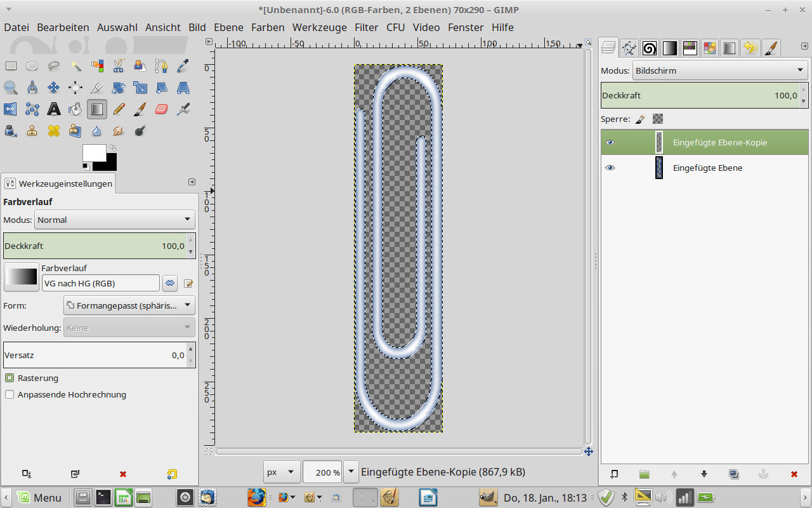Viewport: 812px width, 508px height.
Task: Select the Bucket Fill tool
Action: click(x=75, y=109)
